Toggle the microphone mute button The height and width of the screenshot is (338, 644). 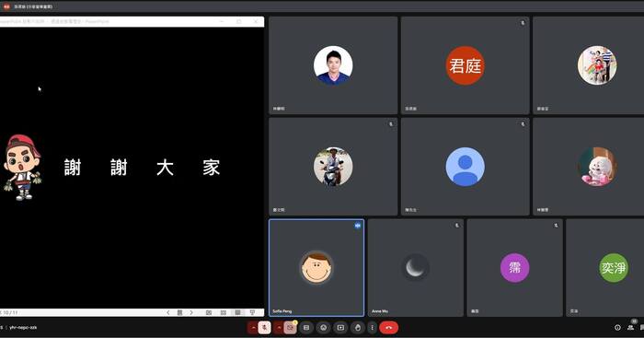coord(265,327)
